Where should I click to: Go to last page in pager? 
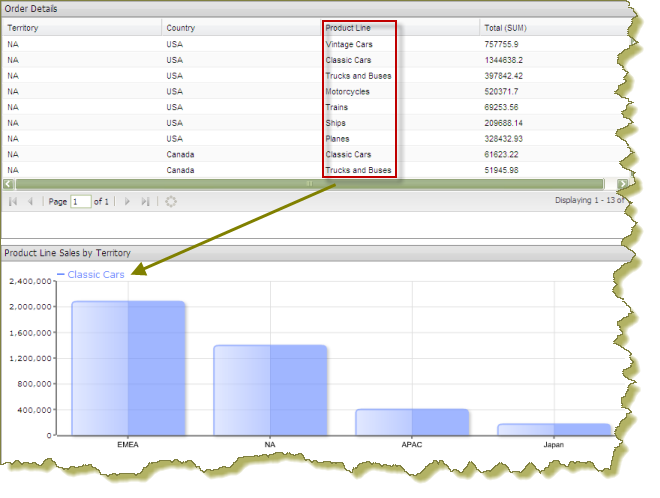point(145,202)
